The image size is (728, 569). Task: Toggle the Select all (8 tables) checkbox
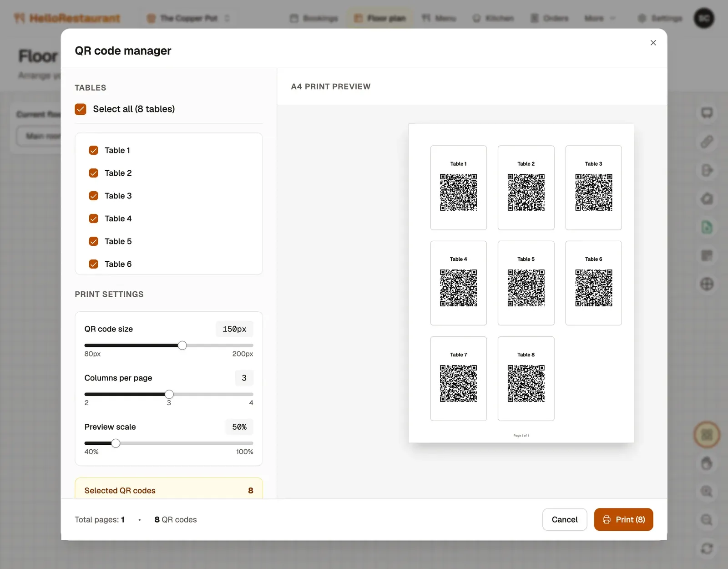[81, 109]
